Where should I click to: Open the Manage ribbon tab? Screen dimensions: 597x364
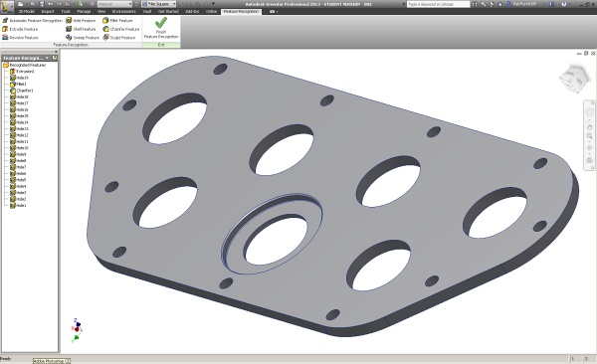click(84, 11)
